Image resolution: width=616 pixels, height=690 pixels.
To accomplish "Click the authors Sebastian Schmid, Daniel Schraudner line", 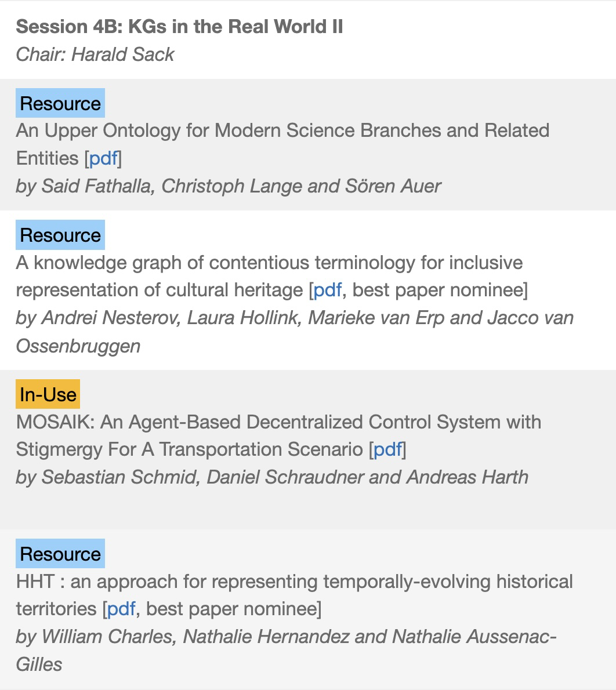I will click(271, 477).
